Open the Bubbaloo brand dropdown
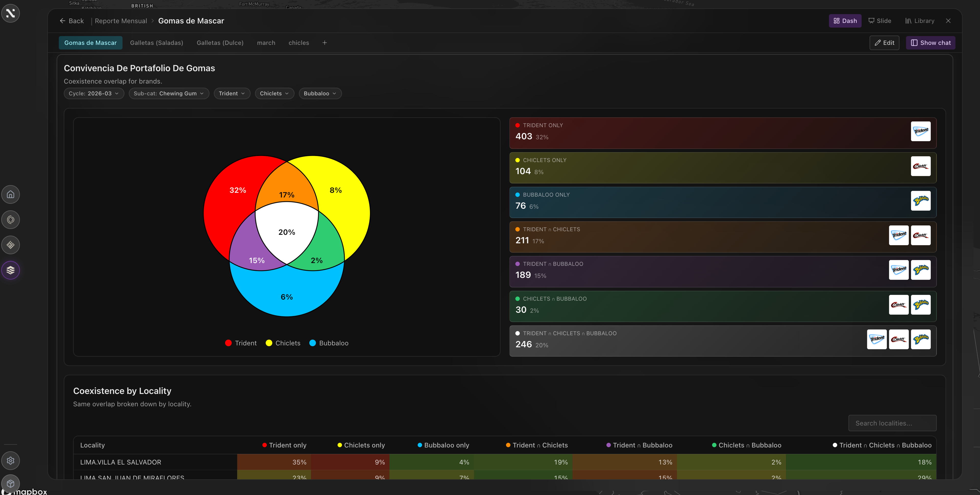This screenshot has height=495, width=980. tap(320, 94)
